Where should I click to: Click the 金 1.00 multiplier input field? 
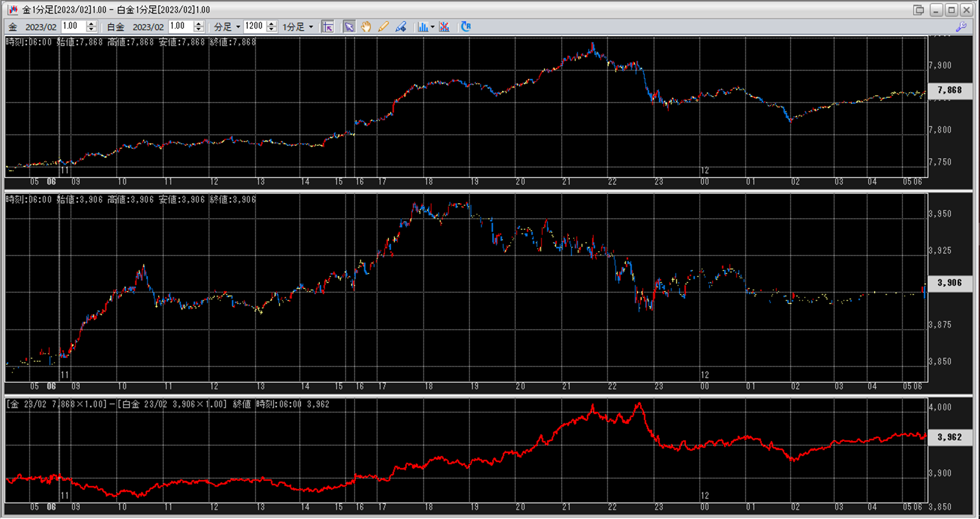point(73,26)
